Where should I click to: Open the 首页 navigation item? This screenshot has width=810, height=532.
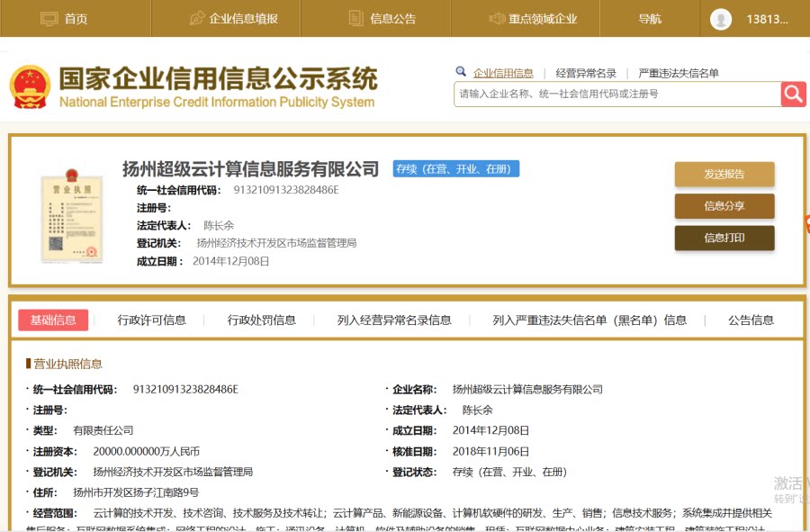pos(76,19)
